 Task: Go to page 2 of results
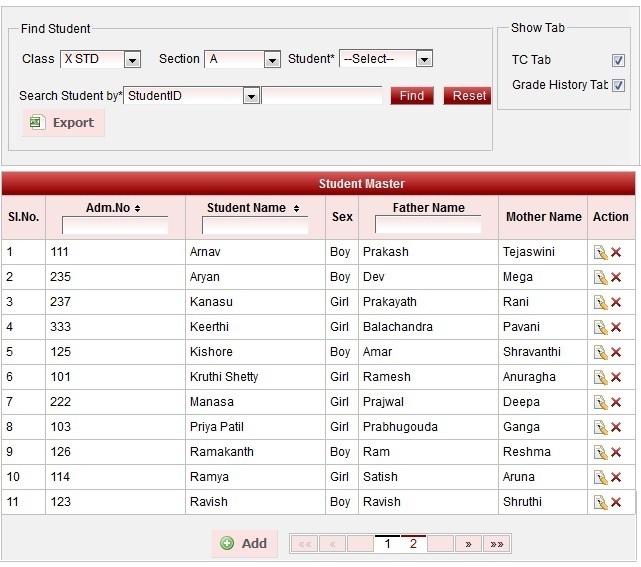413,544
